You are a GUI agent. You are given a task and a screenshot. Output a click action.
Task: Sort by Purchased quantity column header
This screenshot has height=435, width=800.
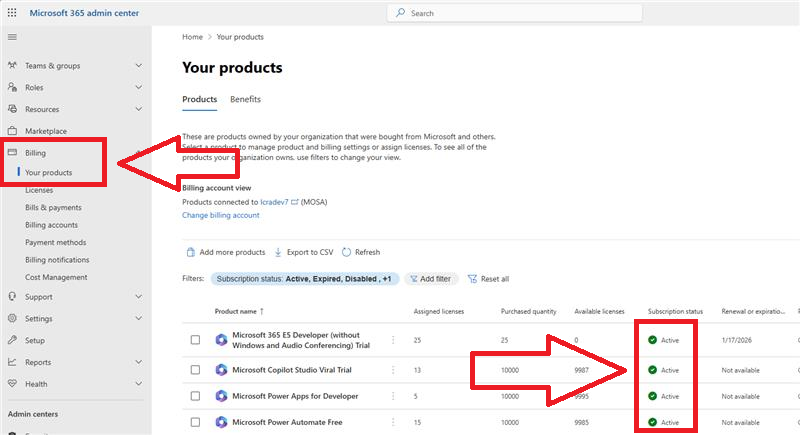pos(528,311)
